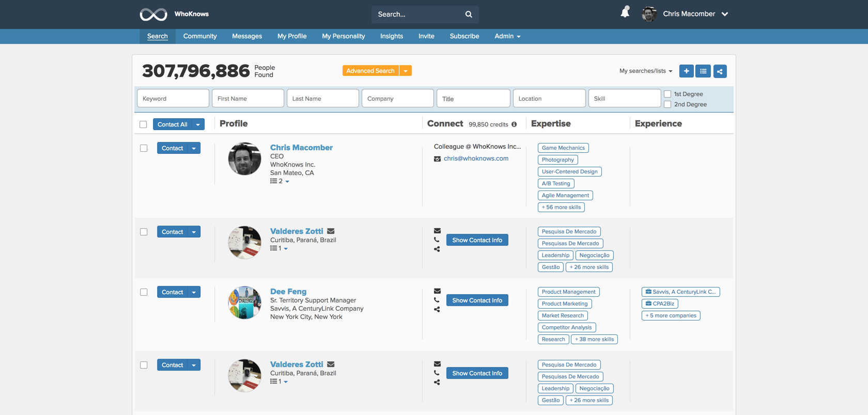Click the search magnifier icon
This screenshot has height=415, width=868.
point(469,14)
